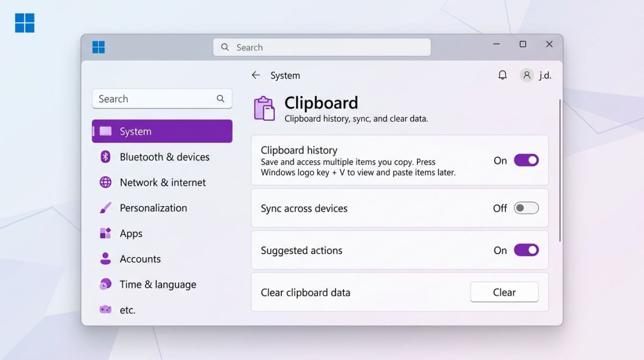Click the Clipboard history row title

[x=299, y=150]
